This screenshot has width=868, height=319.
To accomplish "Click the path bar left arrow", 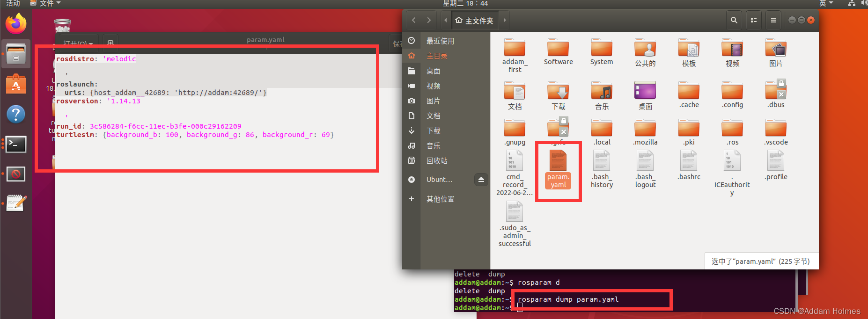I will point(445,20).
